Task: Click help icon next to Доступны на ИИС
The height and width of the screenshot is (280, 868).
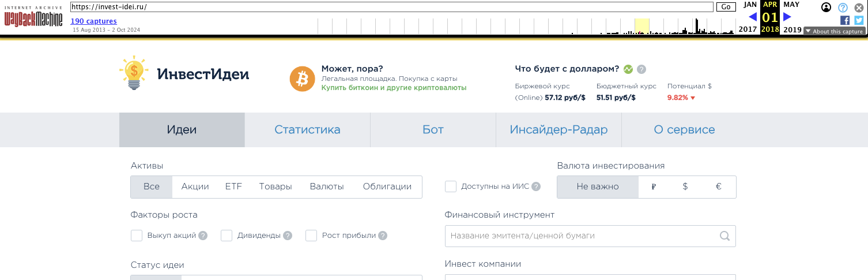Action: (536, 186)
